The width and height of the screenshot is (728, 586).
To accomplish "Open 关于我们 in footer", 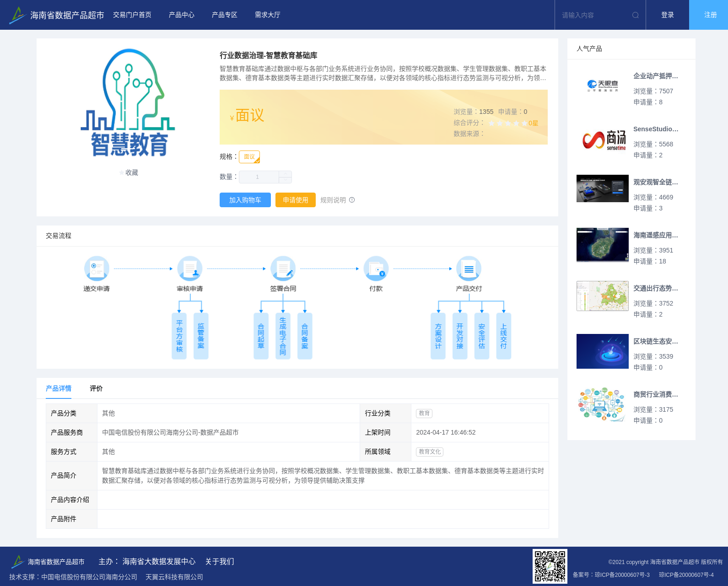I will (x=220, y=561).
